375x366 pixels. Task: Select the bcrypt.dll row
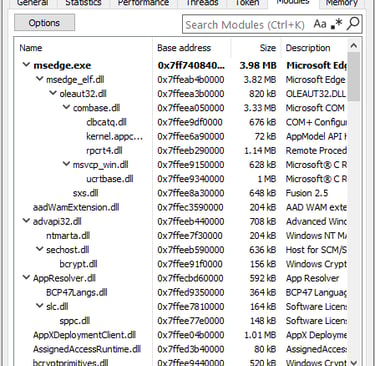181,264
